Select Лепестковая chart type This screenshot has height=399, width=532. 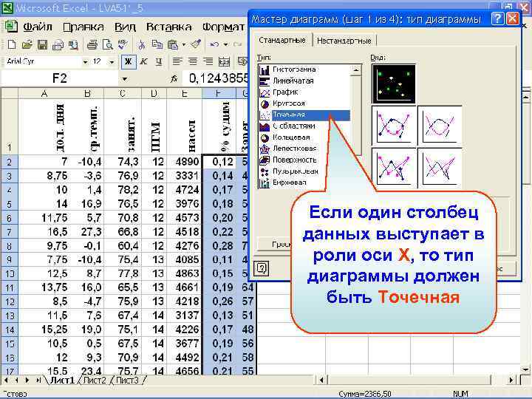pyautogui.click(x=304, y=149)
